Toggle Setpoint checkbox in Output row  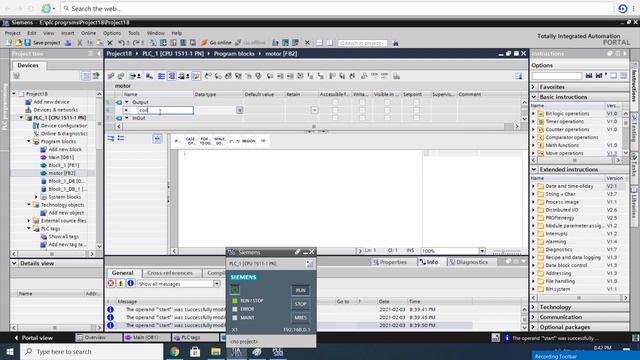[x=416, y=102]
